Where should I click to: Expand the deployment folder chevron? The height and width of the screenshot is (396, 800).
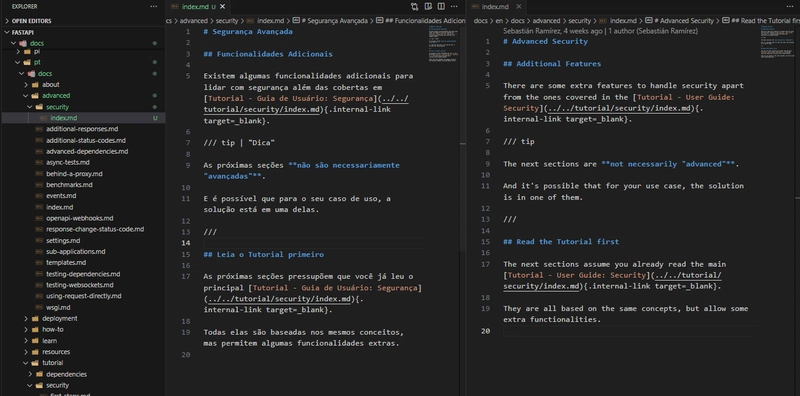pos(26,318)
